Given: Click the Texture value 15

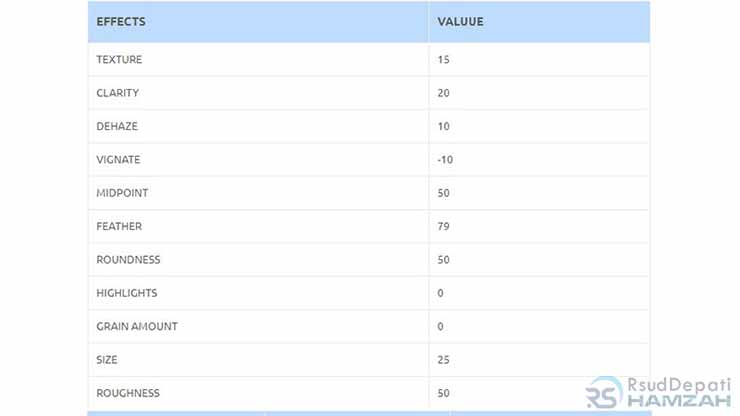Looking at the screenshot, I should (x=443, y=59).
